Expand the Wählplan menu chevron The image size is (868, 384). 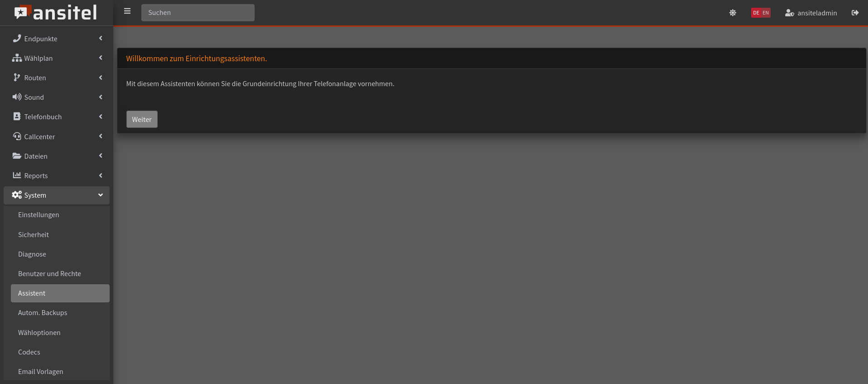tap(101, 58)
